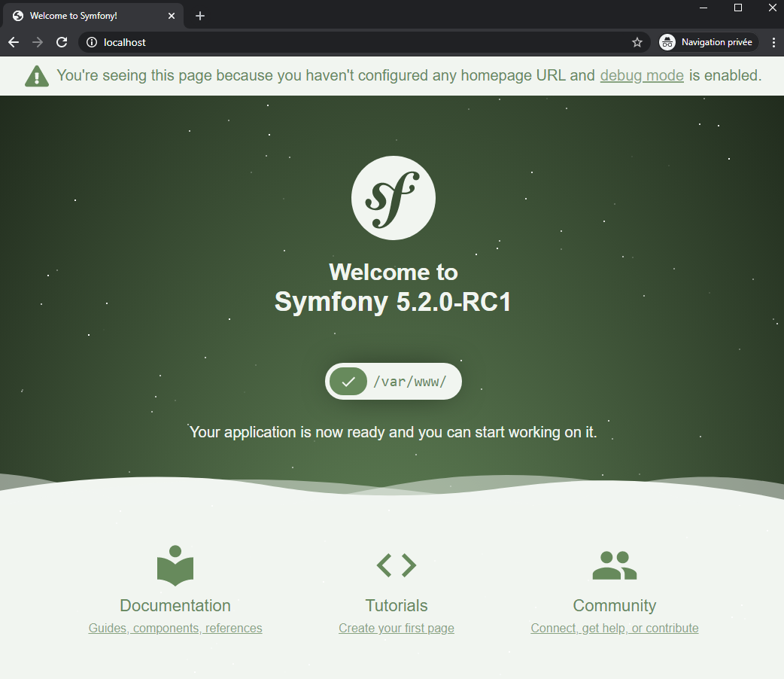Close the Welcome to Symfony tab
The image size is (784, 679).
pyautogui.click(x=172, y=16)
